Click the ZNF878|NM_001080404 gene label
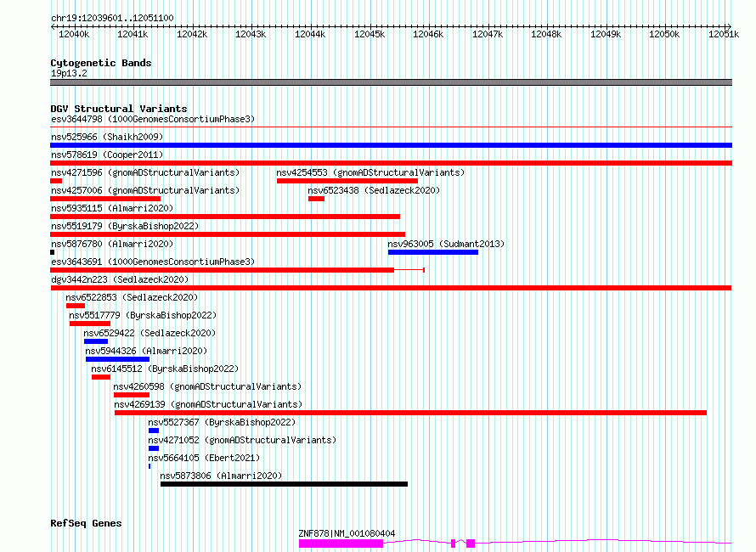The height and width of the screenshot is (552, 756). tap(347, 533)
